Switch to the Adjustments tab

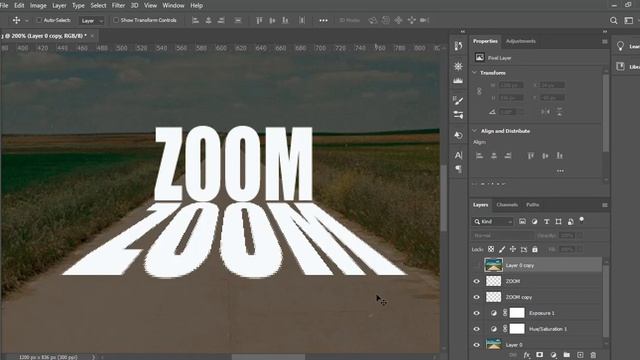[x=521, y=41]
